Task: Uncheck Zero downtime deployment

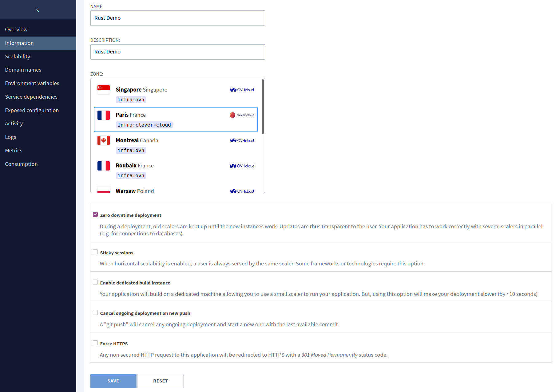Action: (95, 214)
